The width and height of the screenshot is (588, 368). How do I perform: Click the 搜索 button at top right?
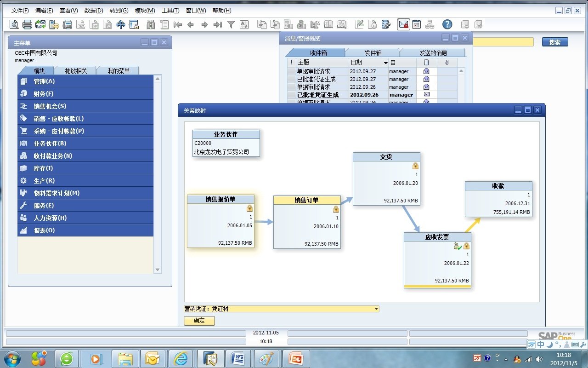tap(554, 42)
